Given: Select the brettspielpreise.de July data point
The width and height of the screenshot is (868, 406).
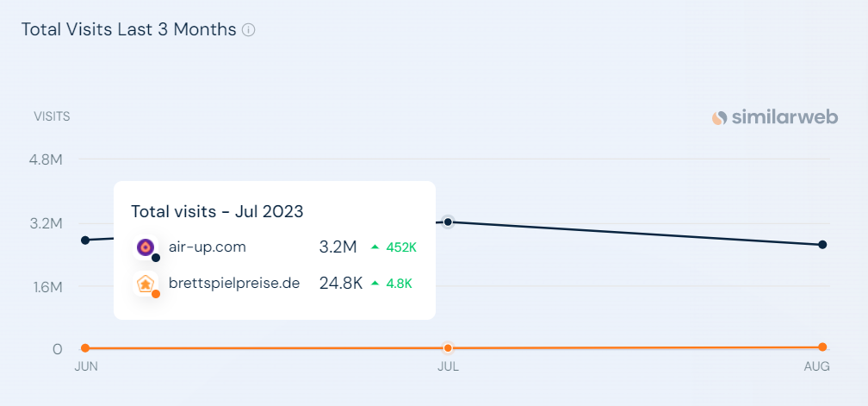Looking at the screenshot, I should point(448,348).
